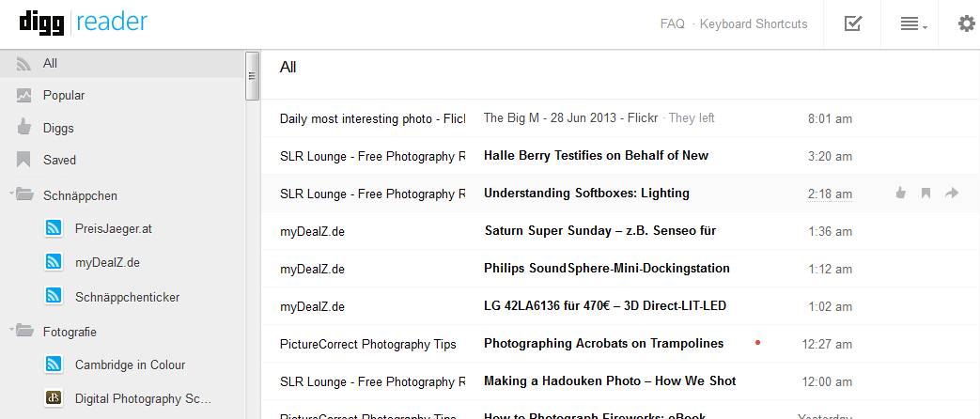
Task: Click the mark-all-as-read checkmark icon
Action: (852, 23)
